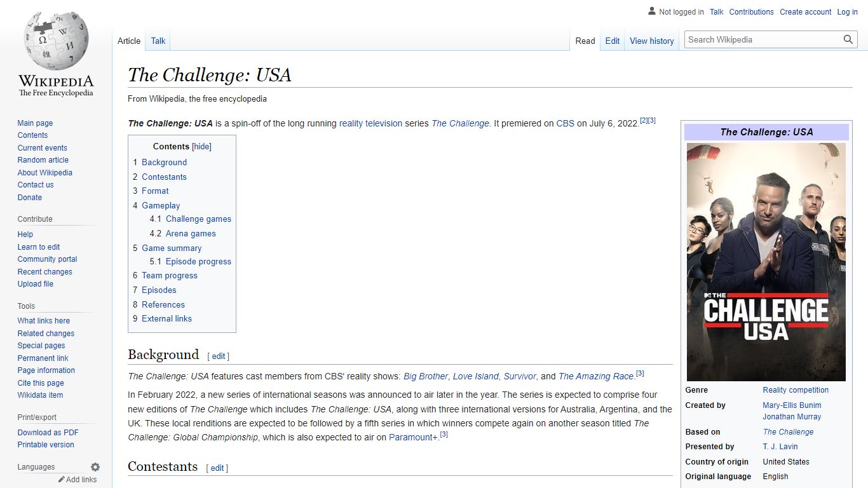Open Wikidata item link
This screenshot has width=868, height=488.
pyautogui.click(x=40, y=395)
